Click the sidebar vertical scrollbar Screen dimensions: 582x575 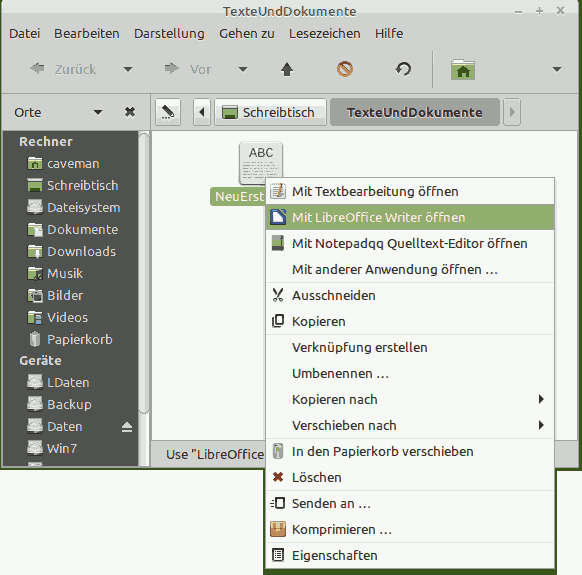pyautogui.click(x=144, y=273)
